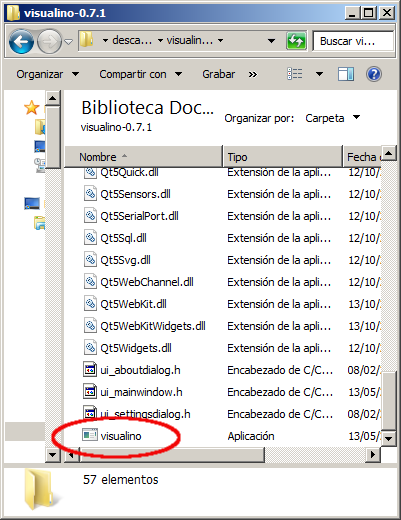Click the Forward navigation arrow

tap(49, 41)
